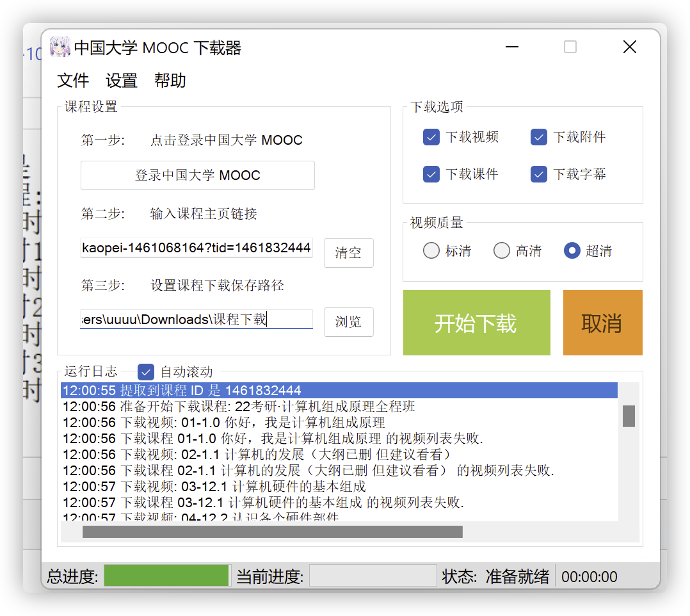Screen dimensions: 690x616
Task: Click the 状态: 准备就绪 status text
Action: point(495,576)
